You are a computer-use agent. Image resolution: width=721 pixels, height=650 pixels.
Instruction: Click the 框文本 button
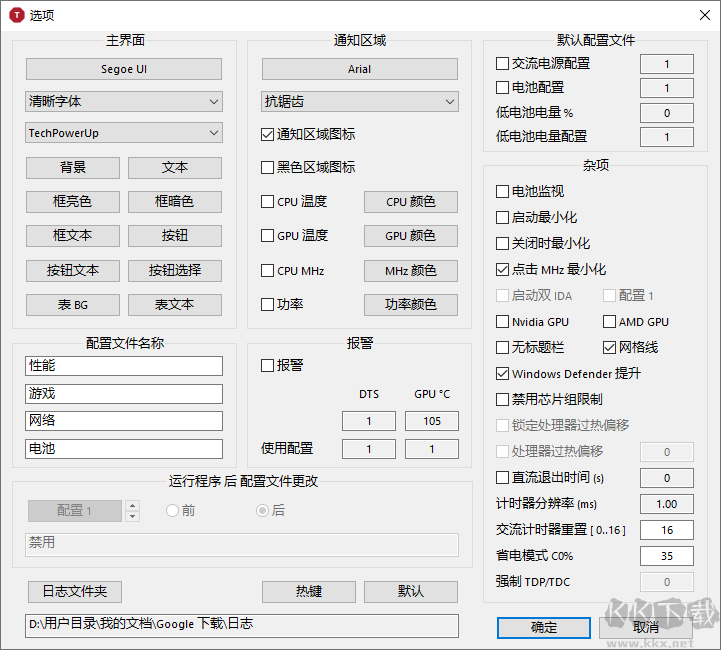click(73, 236)
